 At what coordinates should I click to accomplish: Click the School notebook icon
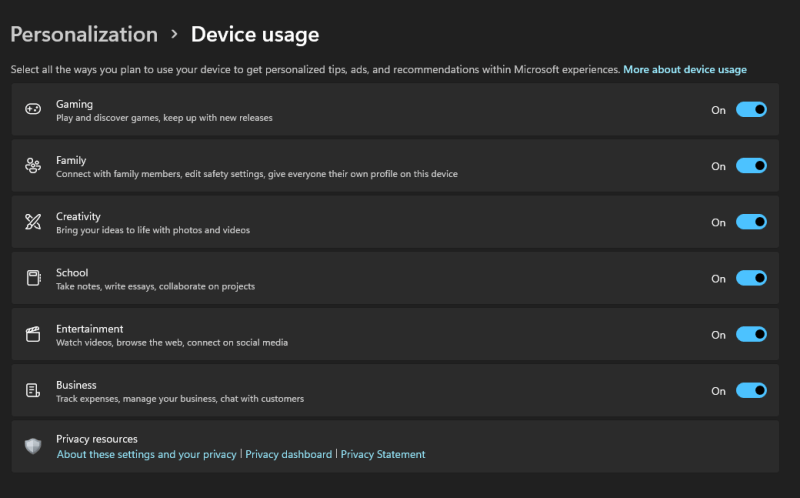click(33, 278)
